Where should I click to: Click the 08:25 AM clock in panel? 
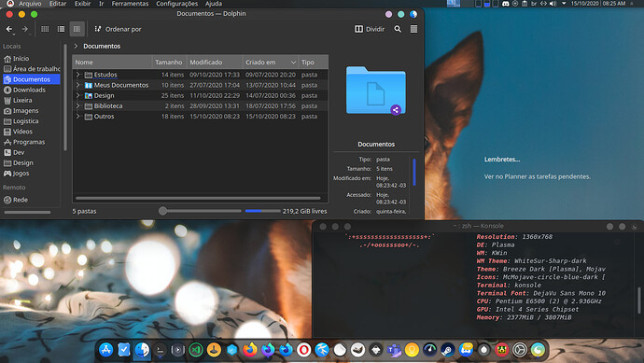click(x=614, y=4)
